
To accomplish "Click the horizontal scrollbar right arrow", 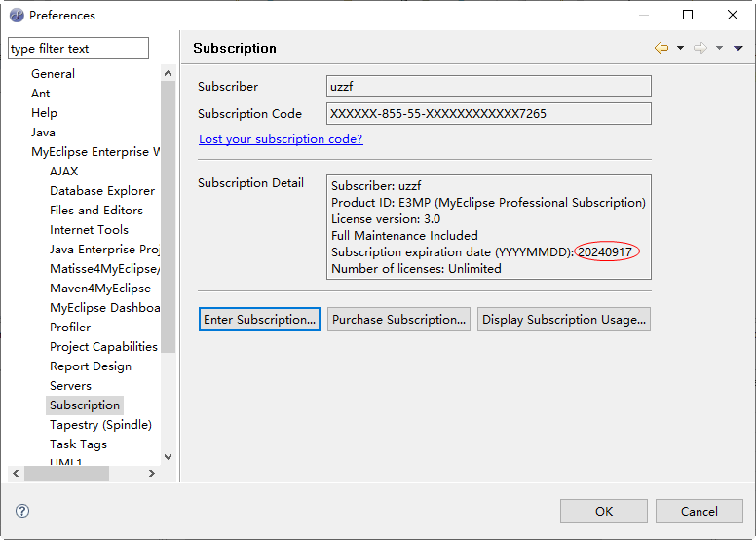I will (x=151, y=473).
